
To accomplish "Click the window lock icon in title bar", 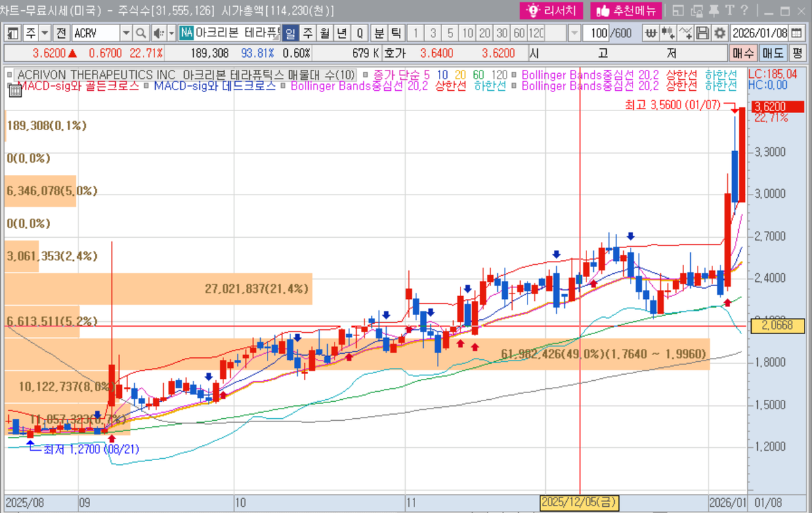I will pyautogui.click(x=696, y=10).
